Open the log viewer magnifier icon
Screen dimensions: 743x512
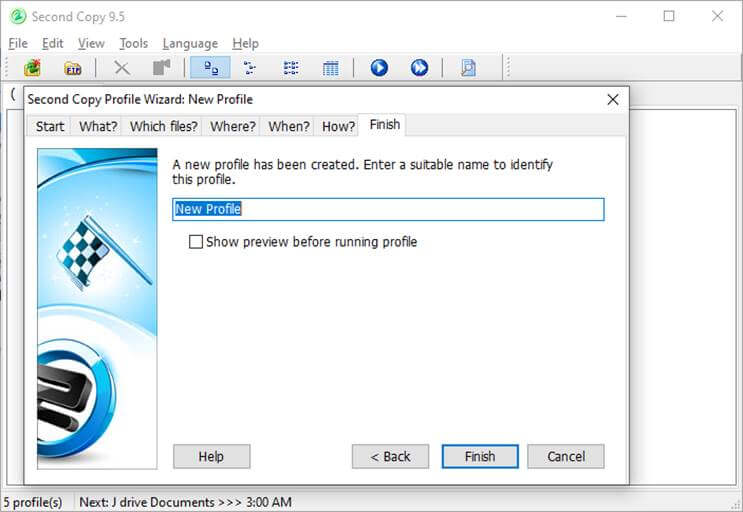468,68
